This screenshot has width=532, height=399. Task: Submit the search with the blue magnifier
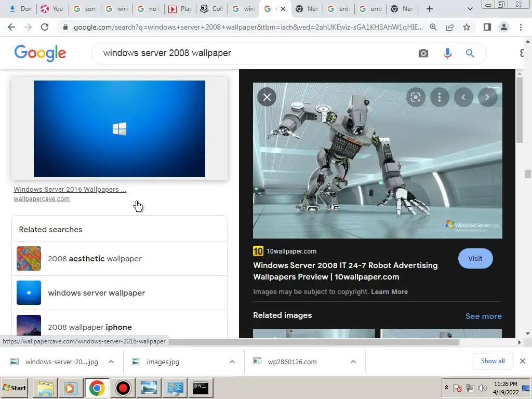pyautogui.click(x=470, y=54)
